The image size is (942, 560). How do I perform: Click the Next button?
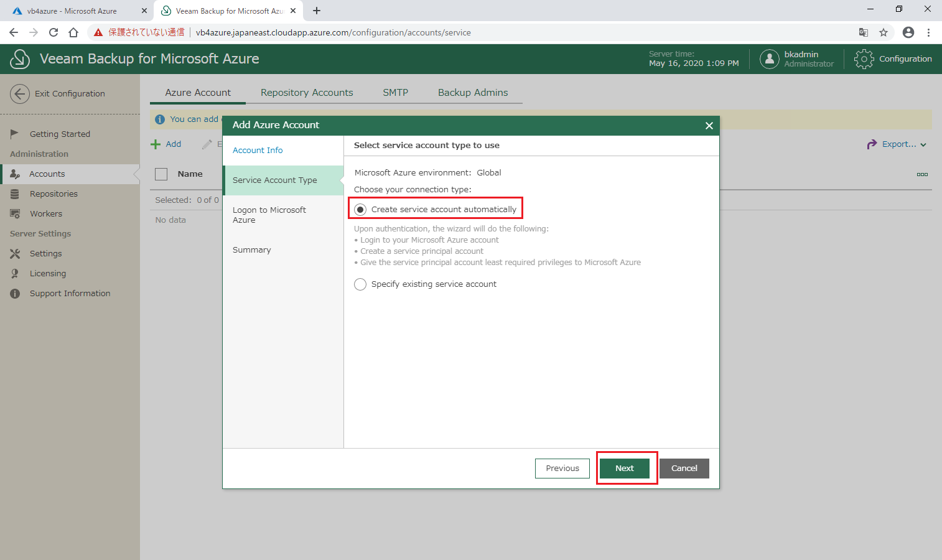[625, 469]
